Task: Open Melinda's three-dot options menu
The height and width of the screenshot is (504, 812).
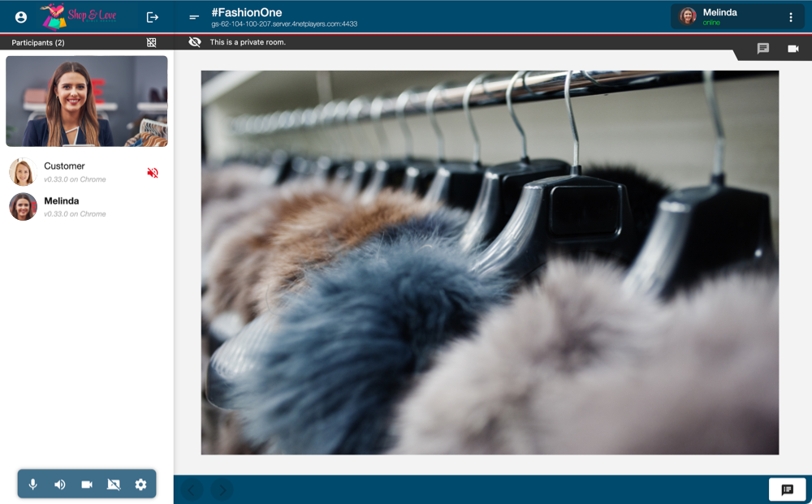Action: (x=791, y=17)
